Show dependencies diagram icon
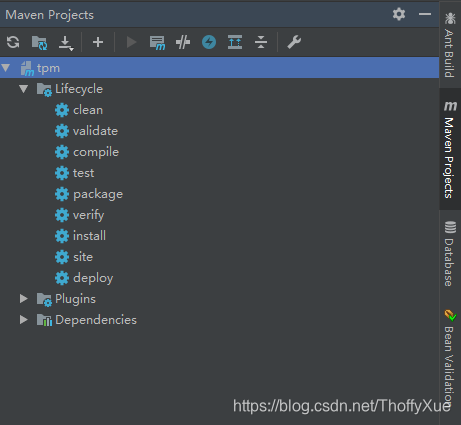 tap(235, 42)
